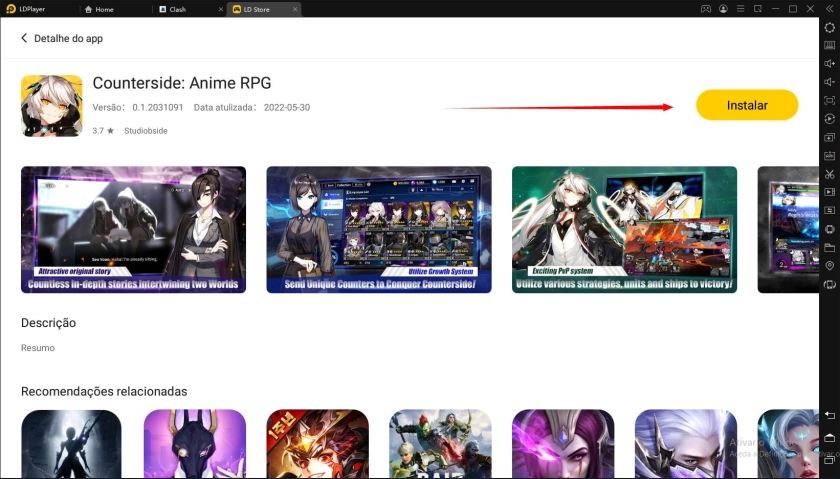The image size is (840, 479).
Task: Open the LDPlayer settings gear icon
Action: 829,27
